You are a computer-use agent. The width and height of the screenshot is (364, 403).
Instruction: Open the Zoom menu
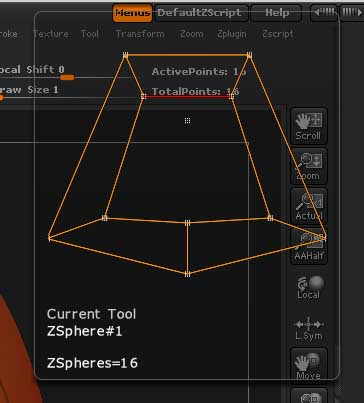[191, 34]
